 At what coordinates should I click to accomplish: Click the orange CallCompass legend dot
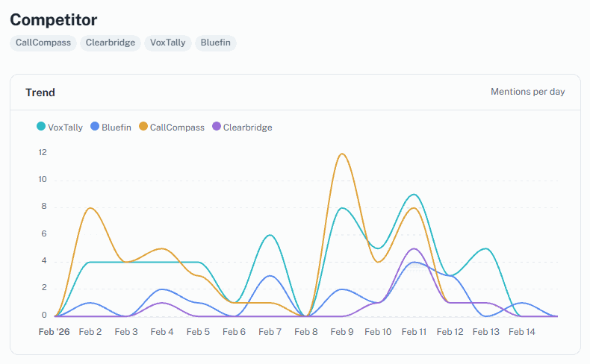(x=143, y=127)
